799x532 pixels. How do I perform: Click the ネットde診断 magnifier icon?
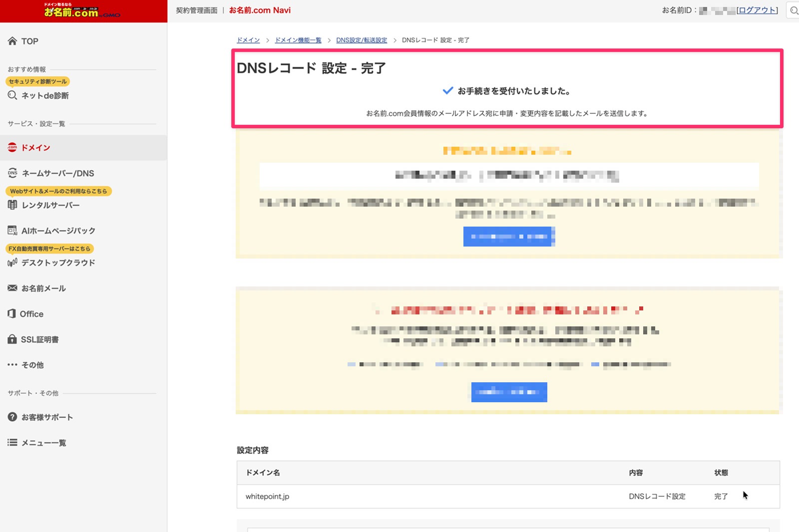pyautogui.click(x=12, y=95)
